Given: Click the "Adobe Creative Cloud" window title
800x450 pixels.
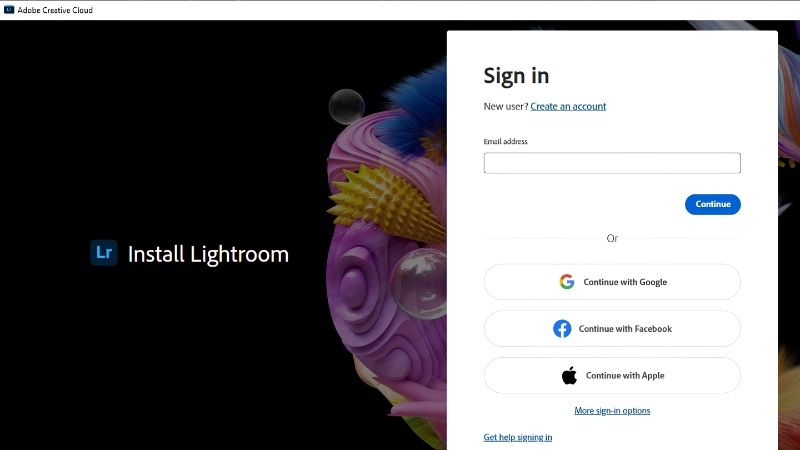Looking at the screenshot, I should [55, 10].
